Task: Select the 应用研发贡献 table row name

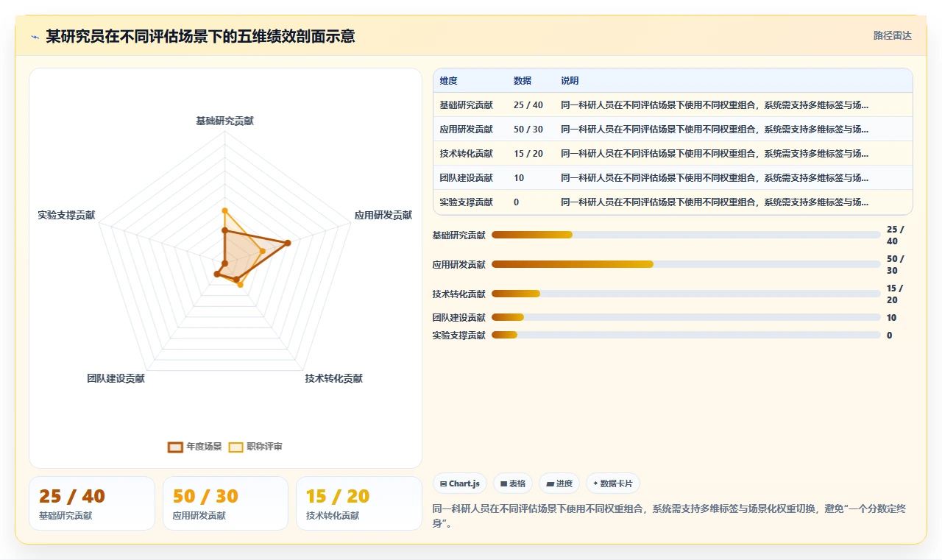Action: 466,130
